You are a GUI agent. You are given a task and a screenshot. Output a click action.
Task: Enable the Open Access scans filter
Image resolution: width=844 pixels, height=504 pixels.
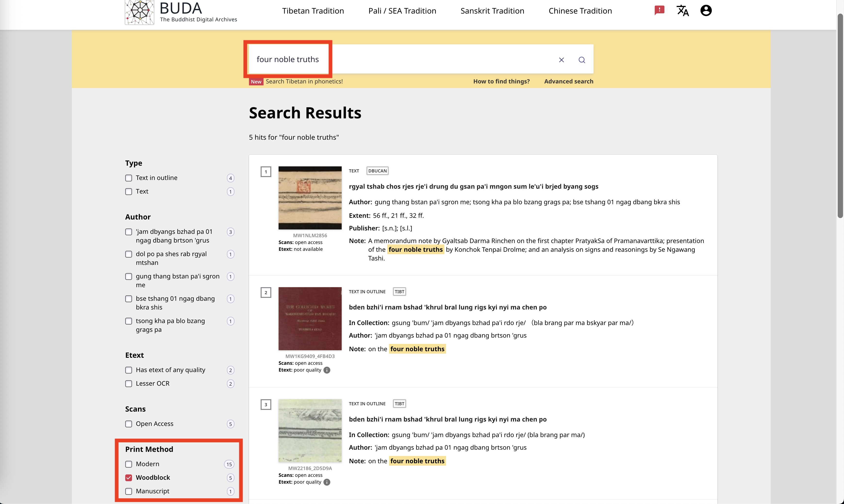(x=128, y=424)
